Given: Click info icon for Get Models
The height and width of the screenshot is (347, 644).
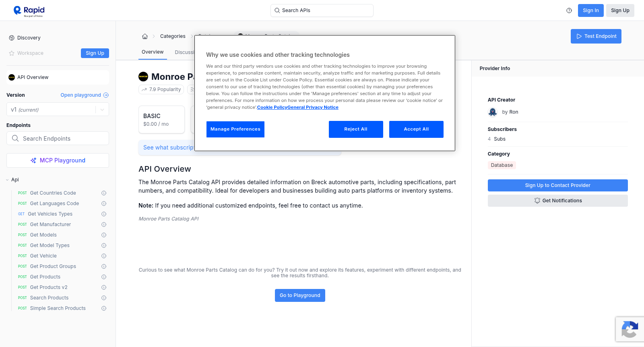Looking at the screenshot, I should (x=104, y=235).
